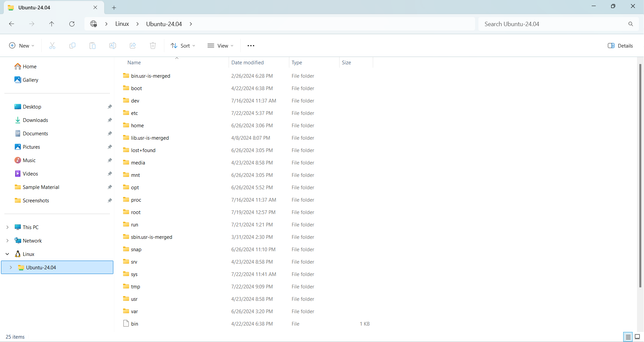Image resolution: width=644 pixels, height=342 pixels.
Task: Open the See more ellipsis menu
Action: point(251,46)
